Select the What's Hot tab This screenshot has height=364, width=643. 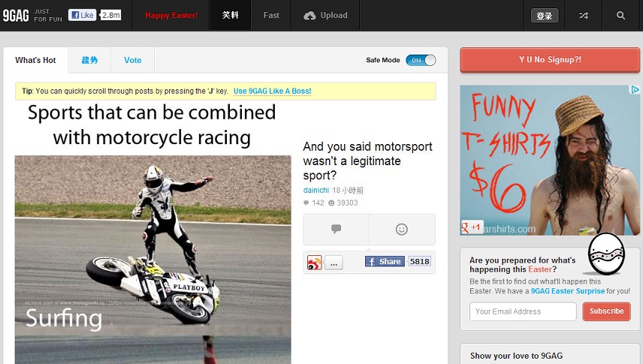[35, 60]
